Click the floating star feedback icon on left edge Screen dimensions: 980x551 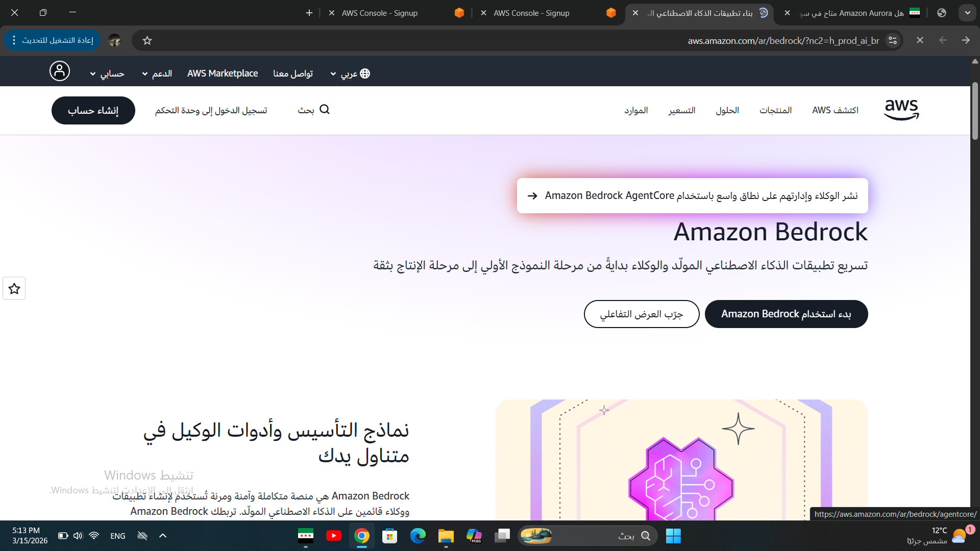click(14, 289)
